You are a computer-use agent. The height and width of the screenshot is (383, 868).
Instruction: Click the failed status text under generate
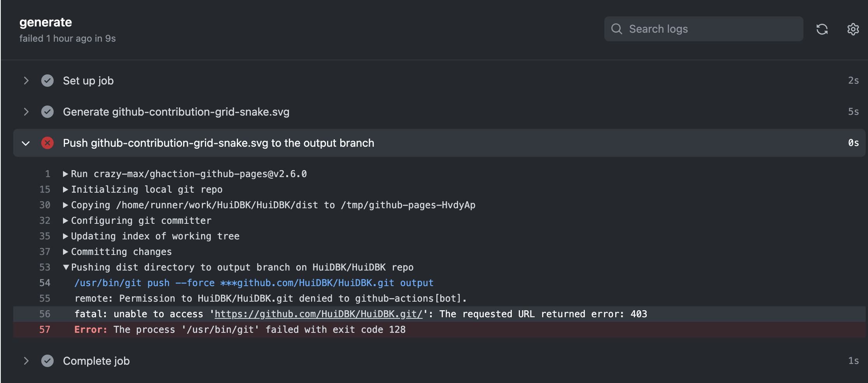coord(67,38)
